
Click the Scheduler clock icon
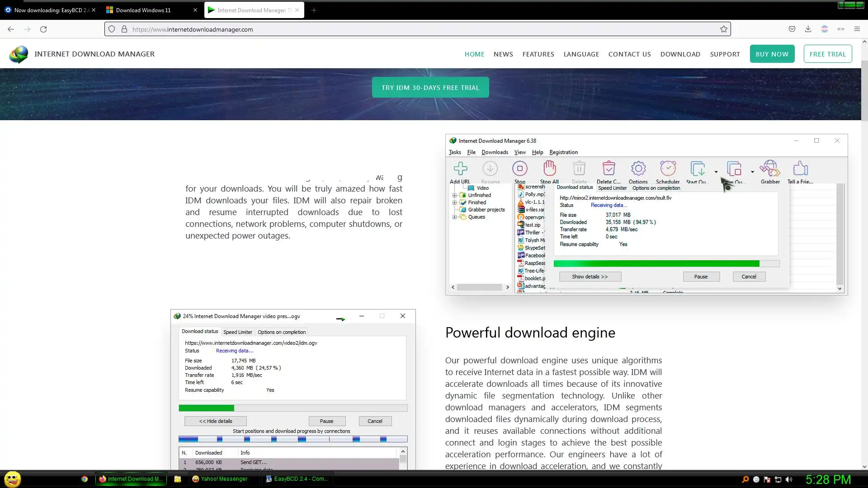coord(668,169)
